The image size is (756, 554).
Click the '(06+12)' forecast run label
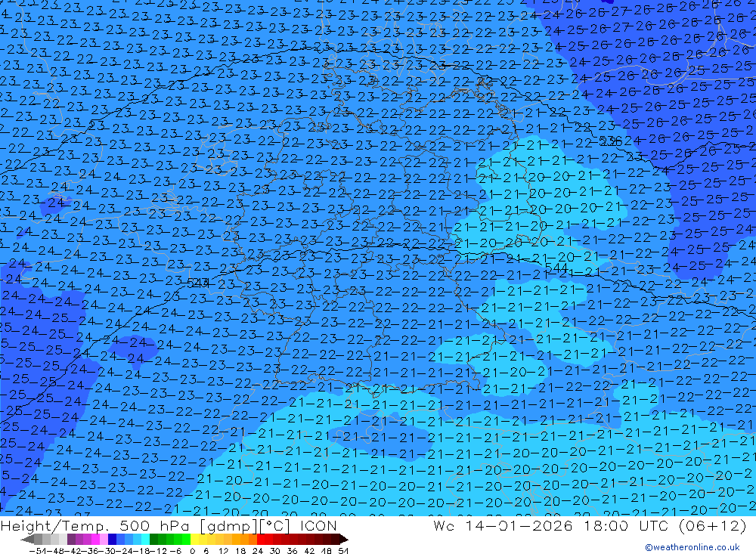pos(712,526)
